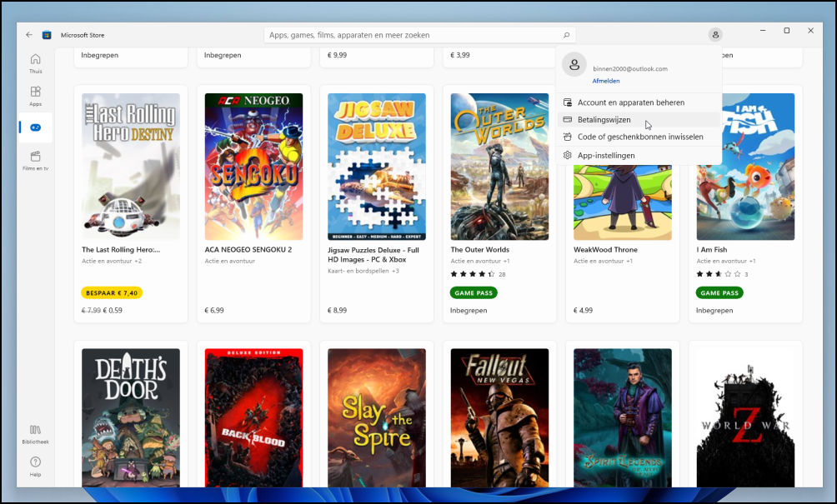Click 'WeakWood Throne' title text

[605, 250]
